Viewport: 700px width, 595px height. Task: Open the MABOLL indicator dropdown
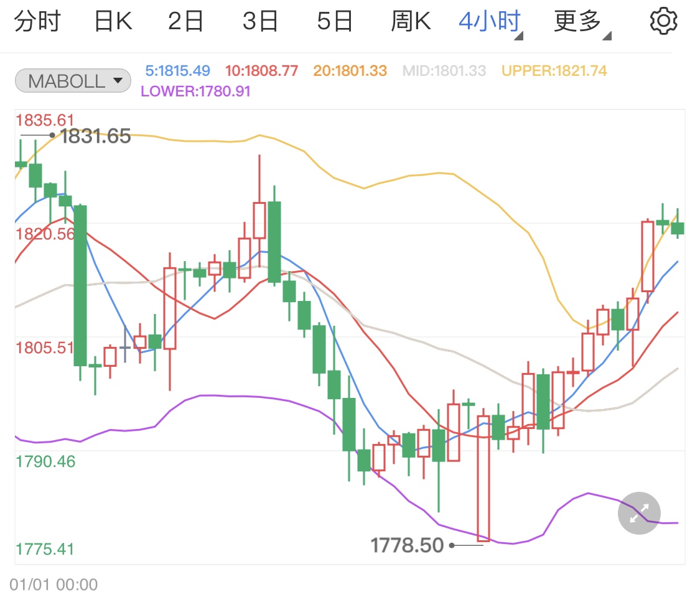73,81
